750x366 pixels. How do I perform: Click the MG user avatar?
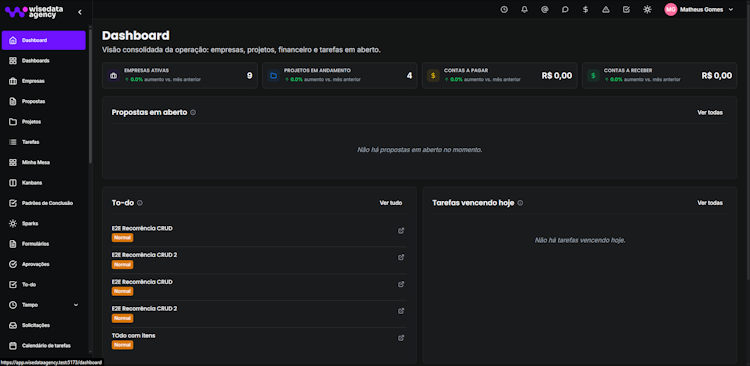point(671,10)
